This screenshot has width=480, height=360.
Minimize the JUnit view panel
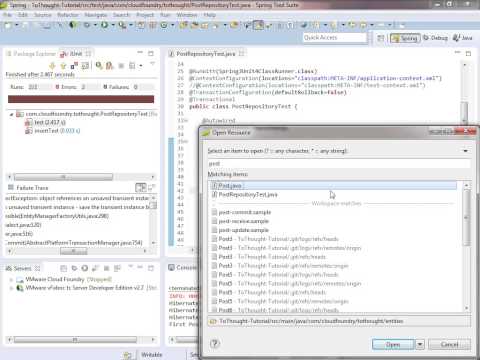[x=140, y=53]
